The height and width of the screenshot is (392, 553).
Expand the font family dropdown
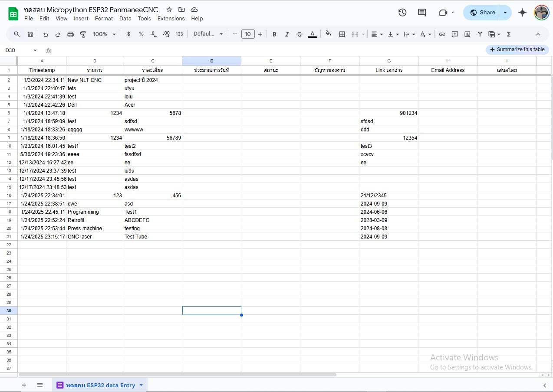click(x=208, y=34)
